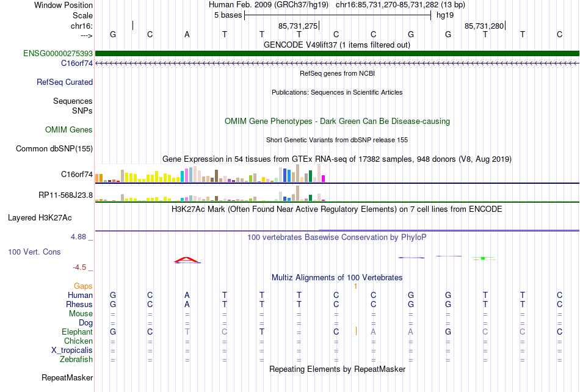Click Publications: Sequences in Scientific Articles title
The image size is (580, 392).
337,92
